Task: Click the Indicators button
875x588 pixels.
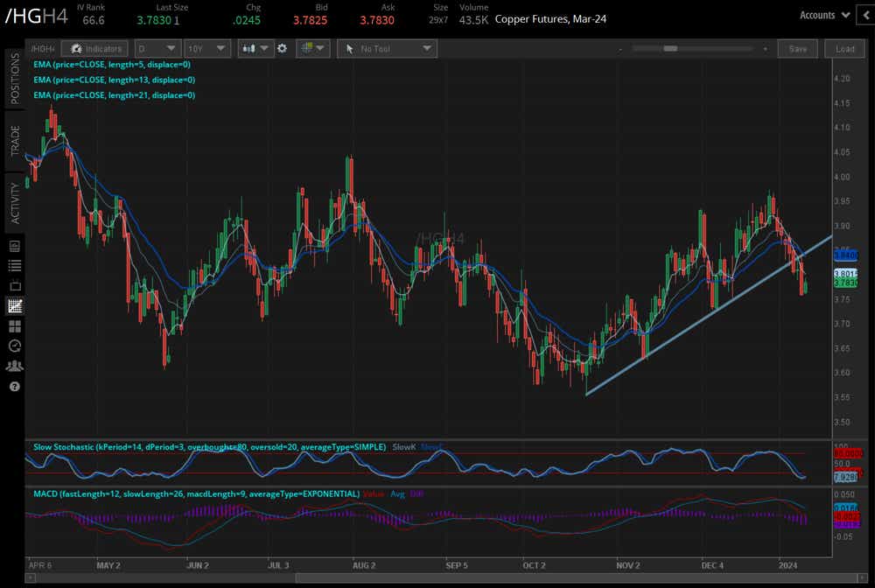Action: pyautogui.click(x=95, y=49)
